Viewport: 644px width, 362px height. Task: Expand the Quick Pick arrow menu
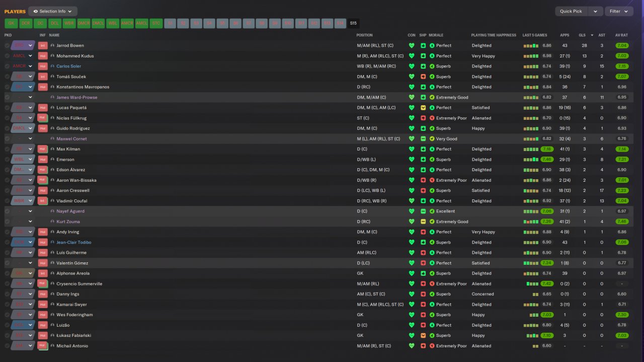596,11
